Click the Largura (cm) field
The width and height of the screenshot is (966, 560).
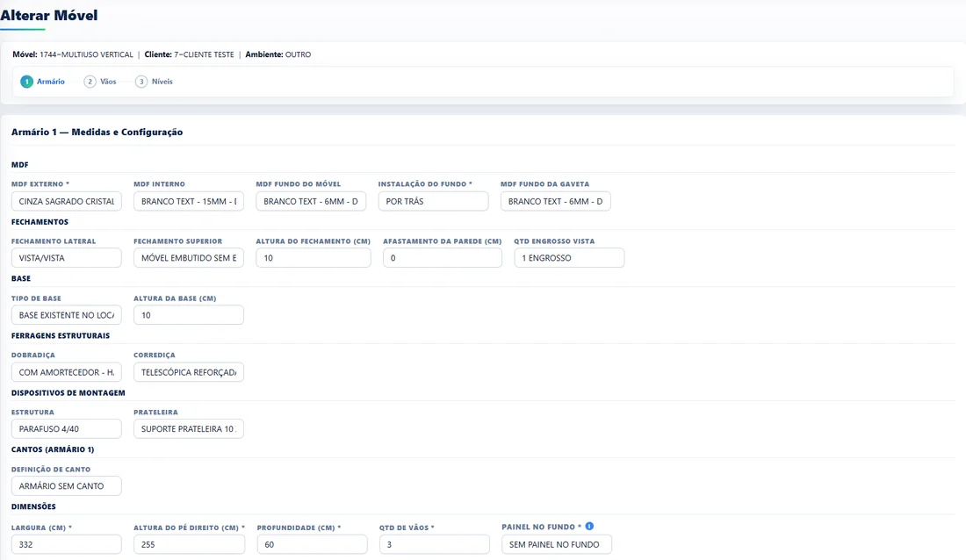[67, 544]
